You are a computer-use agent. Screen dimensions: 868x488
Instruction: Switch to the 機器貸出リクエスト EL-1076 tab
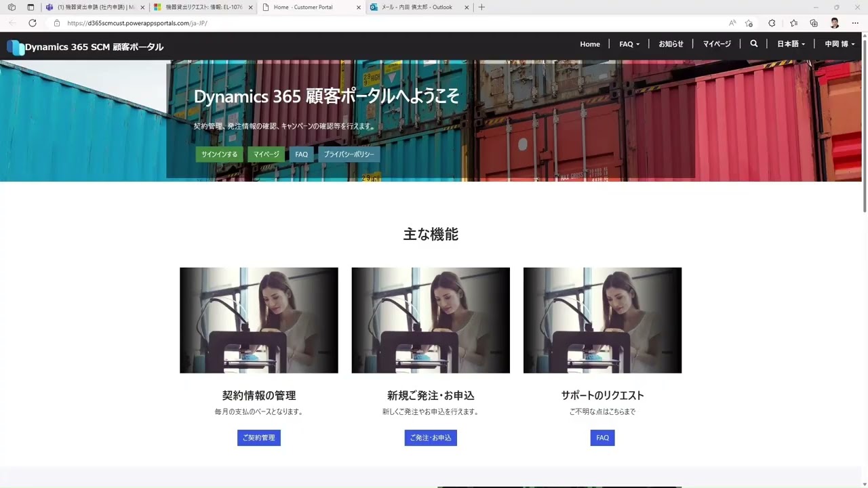point(203,7)
